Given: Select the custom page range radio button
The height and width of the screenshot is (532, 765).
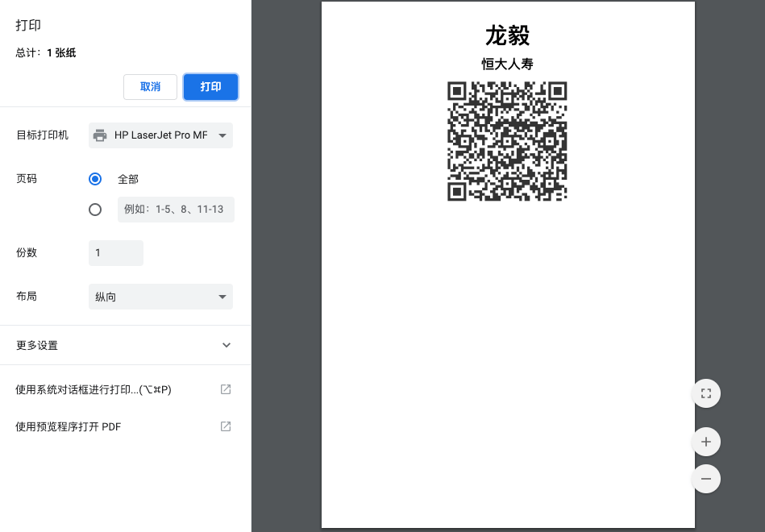Looking at the screenshot, I should coord(95,210).
